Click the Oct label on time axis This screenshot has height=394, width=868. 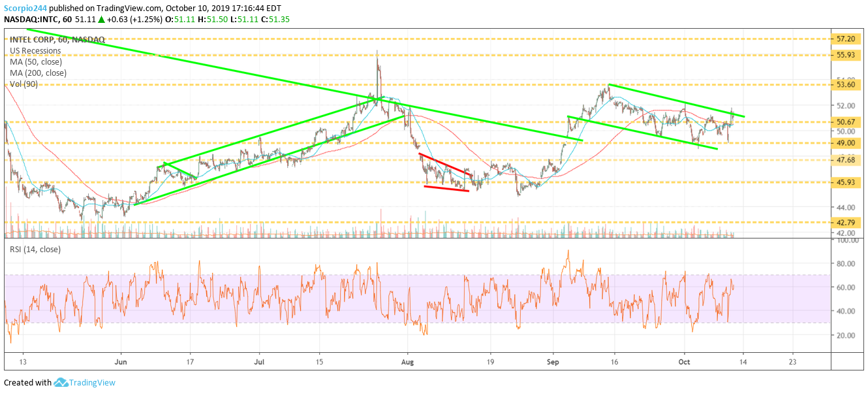(x=685, y=361)
